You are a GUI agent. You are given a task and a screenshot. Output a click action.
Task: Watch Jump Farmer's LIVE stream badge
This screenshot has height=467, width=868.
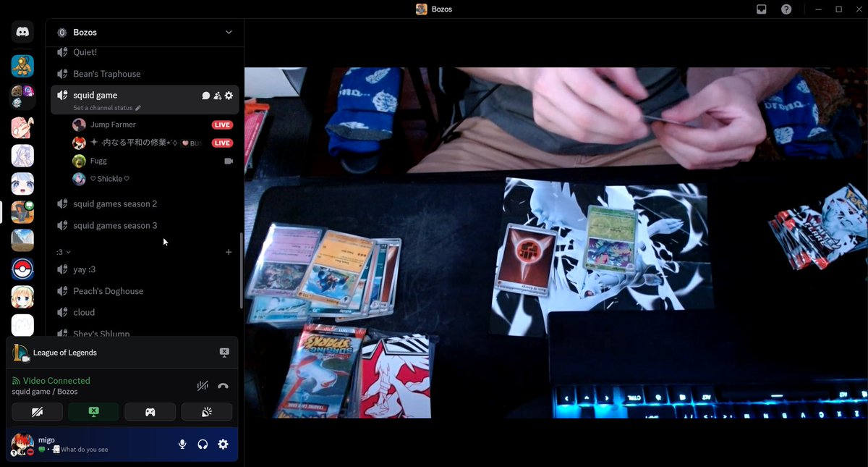(x=222, y=125)
